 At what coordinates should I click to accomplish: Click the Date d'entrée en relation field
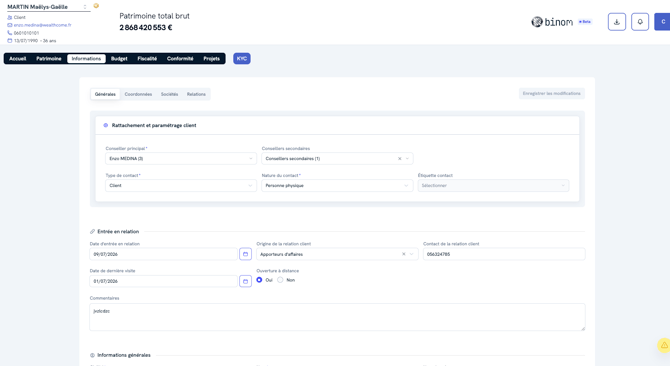[x=163, y=254]
